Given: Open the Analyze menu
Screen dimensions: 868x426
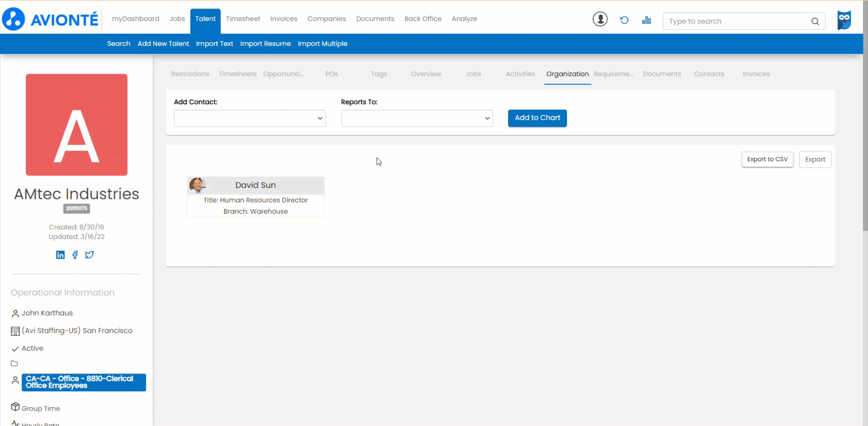Looking at the screenshot, I should point(464,19).
